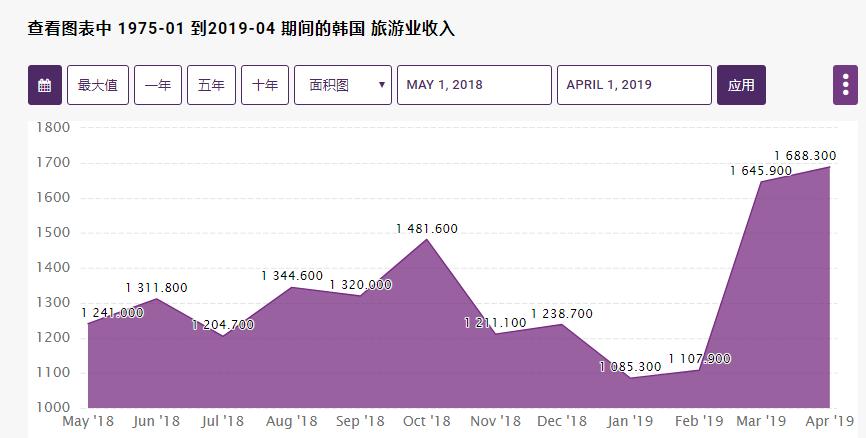
Task: Click the Feb '19 axis label
Action: click(699, 421)
